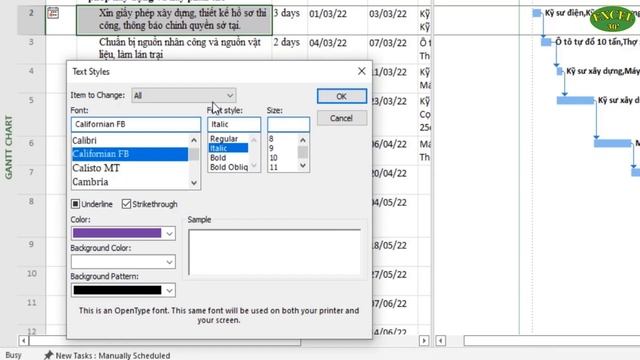This screenshot has width=640, height=360.
Task: Choose Bold Oblique font style
Action: (x=229, y=167)
